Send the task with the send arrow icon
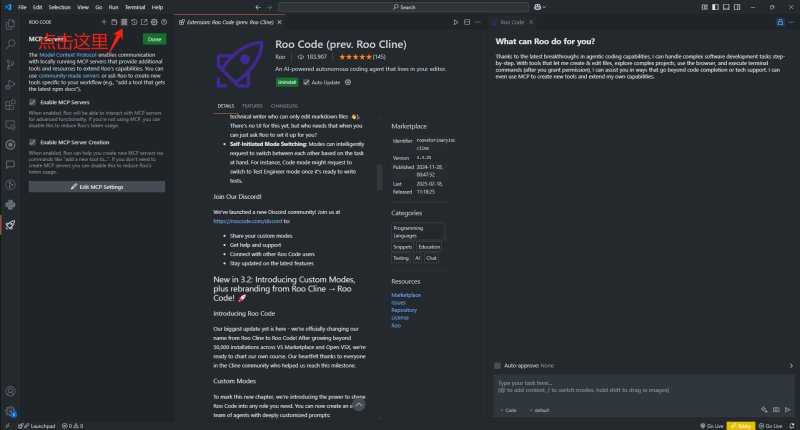 click(x=788, y=410)
